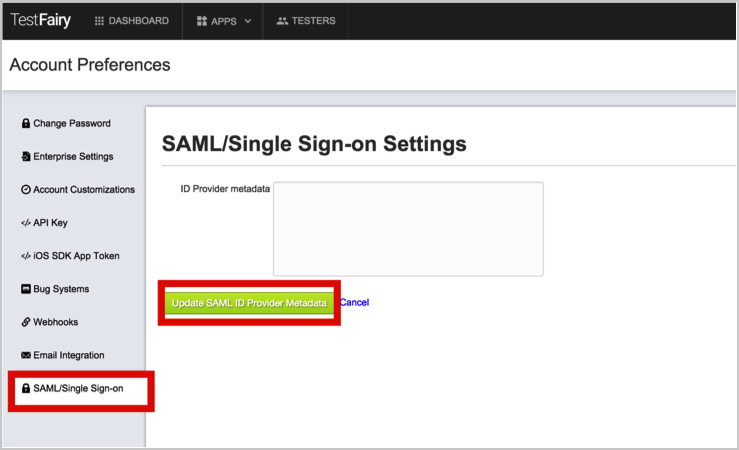Click the TestFairy logo
This screenshot has width=739, height=450.
coord(40,20)
